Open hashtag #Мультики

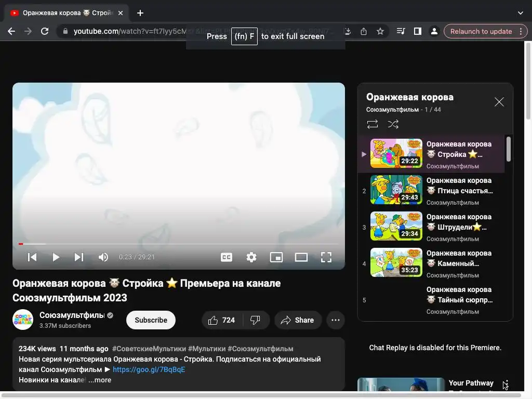click(207, 349)
